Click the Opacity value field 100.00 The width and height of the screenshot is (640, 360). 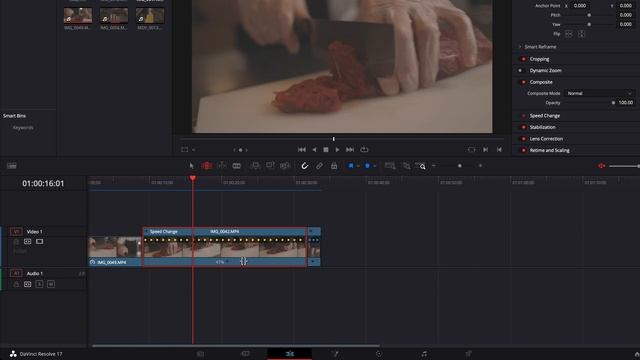click(625, 103)
